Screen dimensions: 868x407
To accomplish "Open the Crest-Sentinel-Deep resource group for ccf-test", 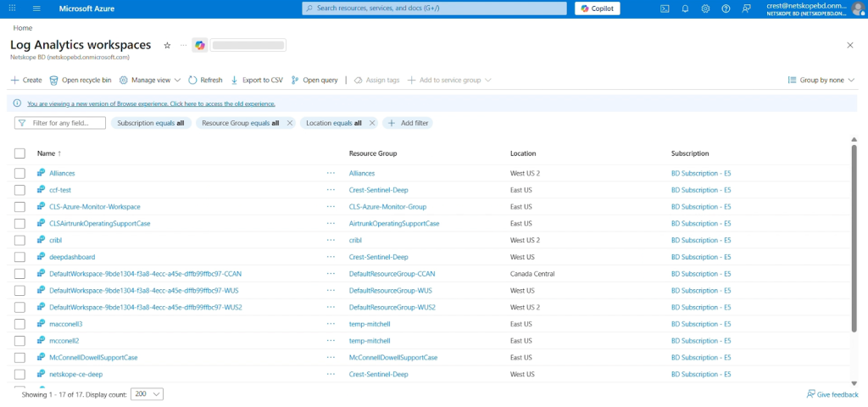I will coord(379,190).
